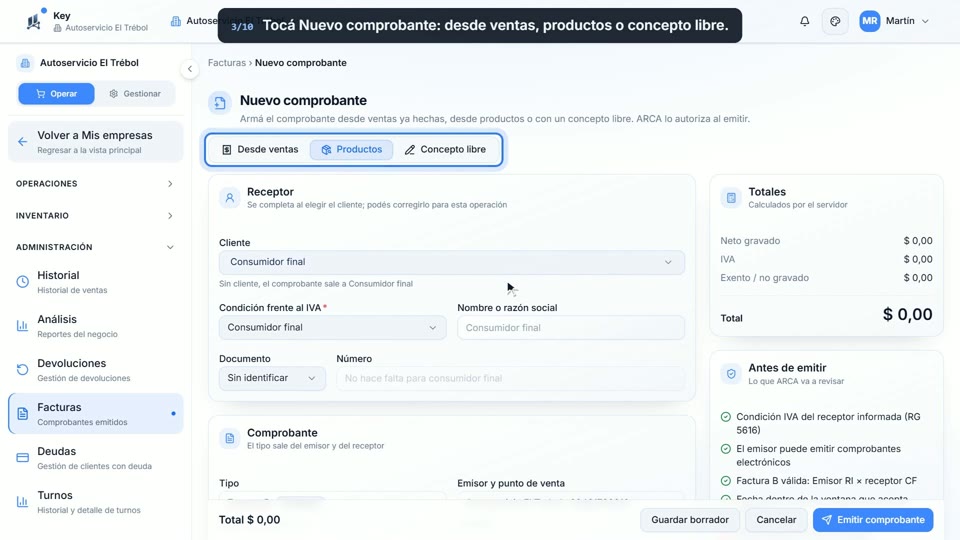Open Historial de ventas
The height and width of the screenshot is (540, 960).
(x=96, y=282)
